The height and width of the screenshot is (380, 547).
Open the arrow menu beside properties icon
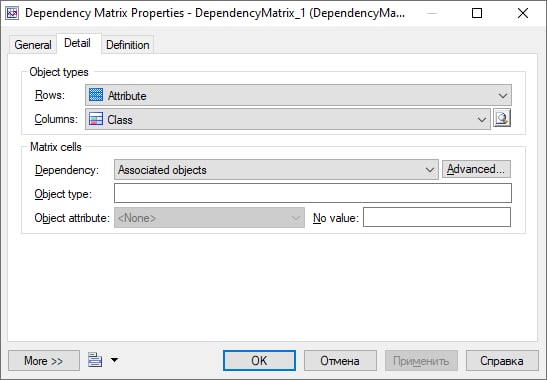114,360
